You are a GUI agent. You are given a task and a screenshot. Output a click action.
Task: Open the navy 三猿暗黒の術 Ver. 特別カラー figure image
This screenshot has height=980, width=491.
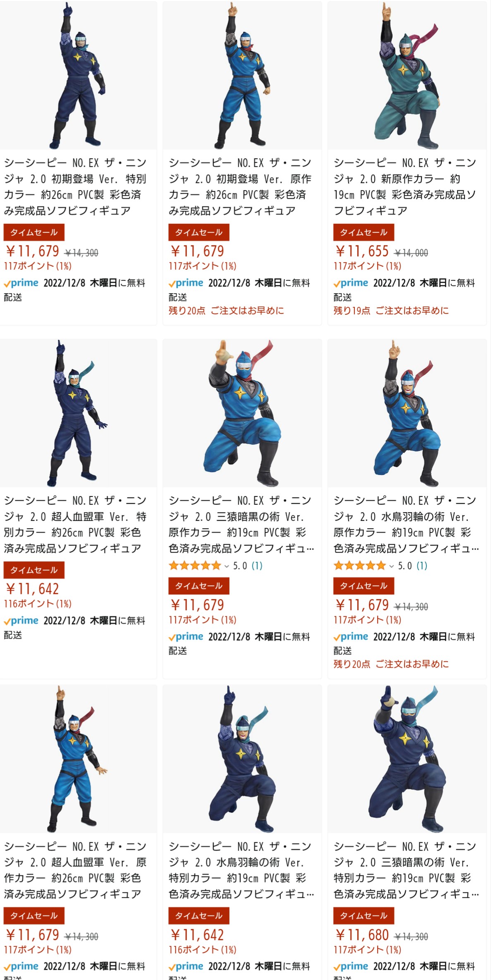pyautogui.click(x=407, y=759)
